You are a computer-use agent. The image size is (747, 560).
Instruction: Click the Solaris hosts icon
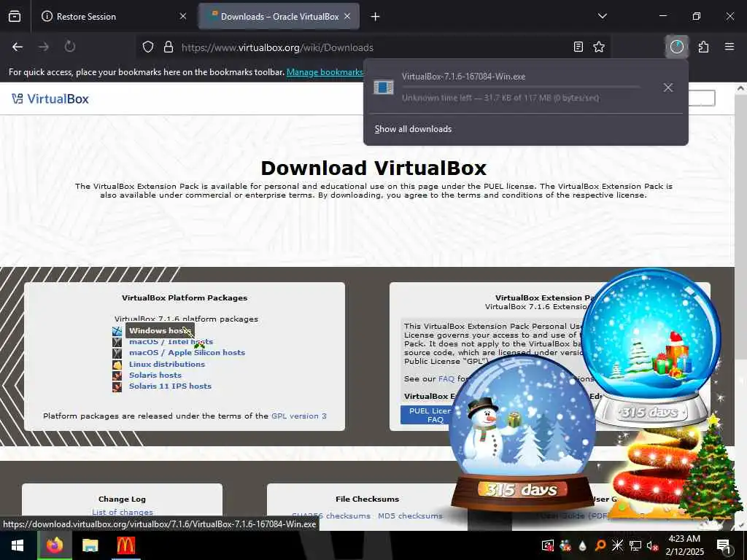click(x=117, y=376)
